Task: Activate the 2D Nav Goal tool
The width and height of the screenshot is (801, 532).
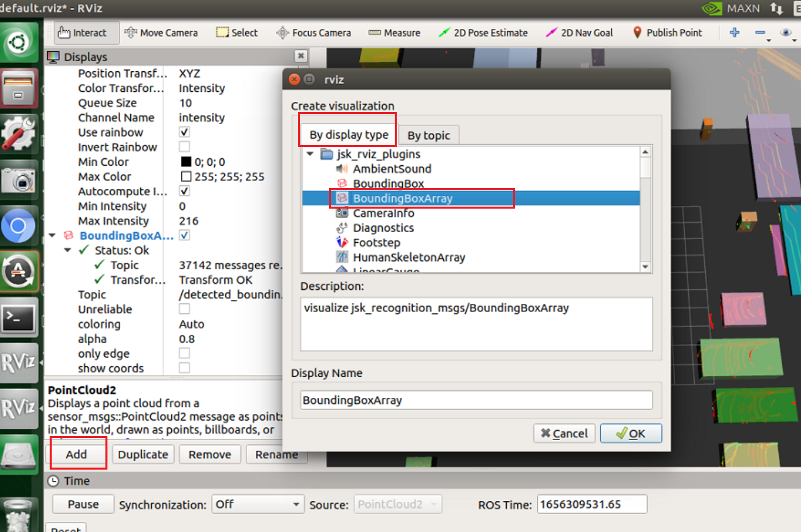Action: 579,32
